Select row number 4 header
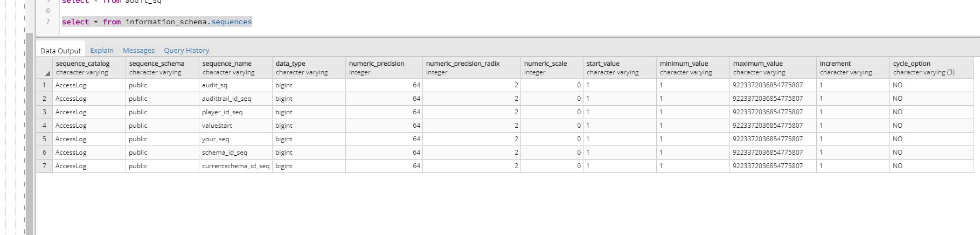This screenshot has width=980, height=235. pos(44,126)
